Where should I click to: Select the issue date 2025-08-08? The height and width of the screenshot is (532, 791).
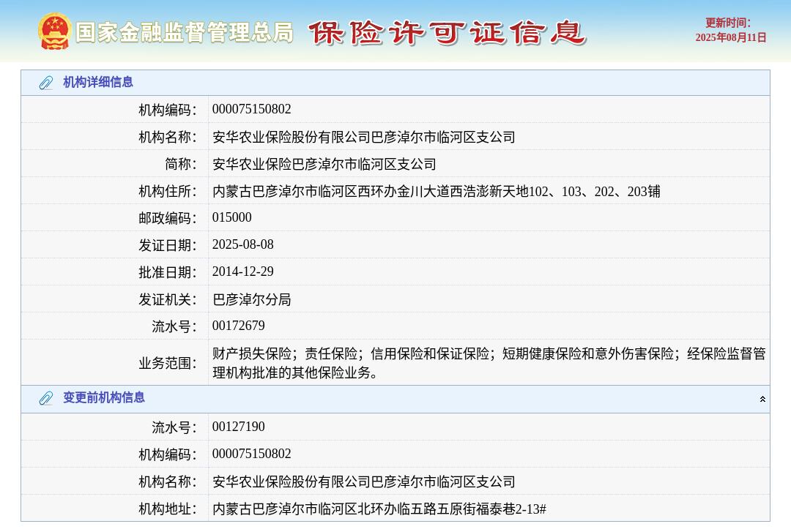[x=242, y=244]
